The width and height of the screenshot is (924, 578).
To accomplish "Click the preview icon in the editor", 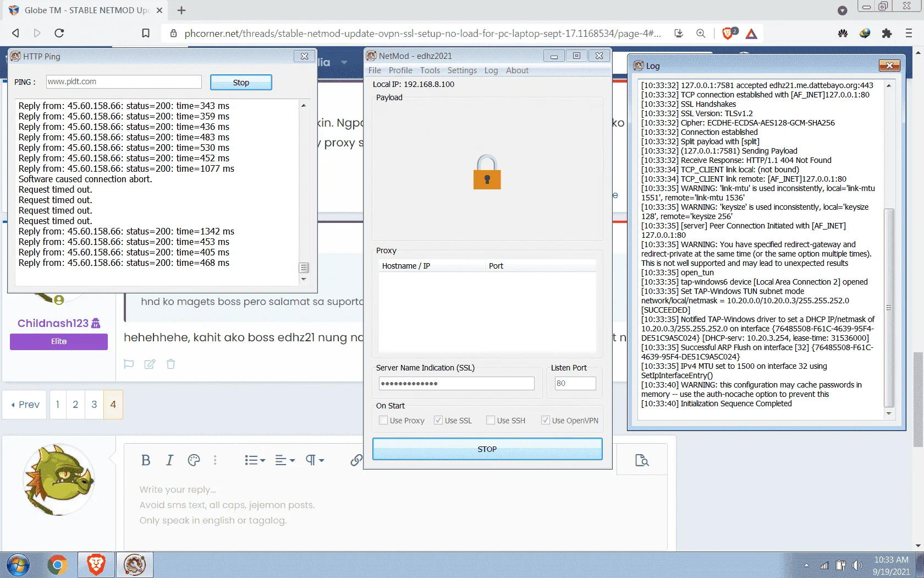I will 642,460.
